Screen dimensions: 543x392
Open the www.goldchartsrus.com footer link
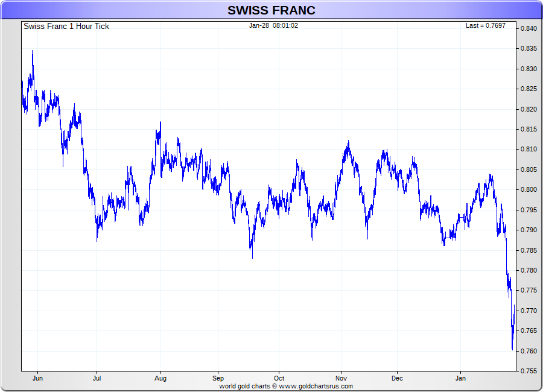pos(316,386)
